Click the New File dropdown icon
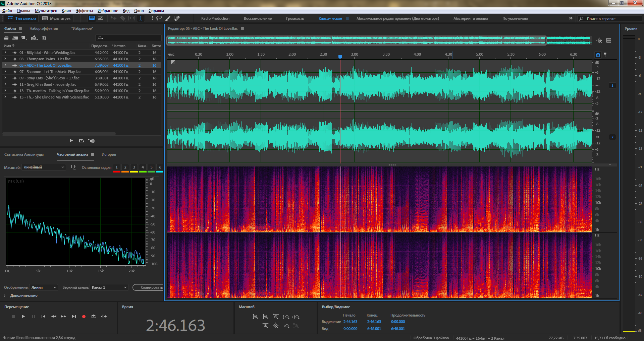The image size is (644, 341). (x=24, y=38)
